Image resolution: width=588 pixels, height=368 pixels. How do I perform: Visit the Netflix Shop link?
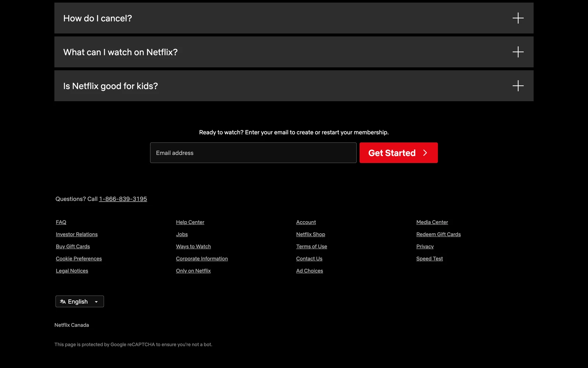click(x=311, y=234)
